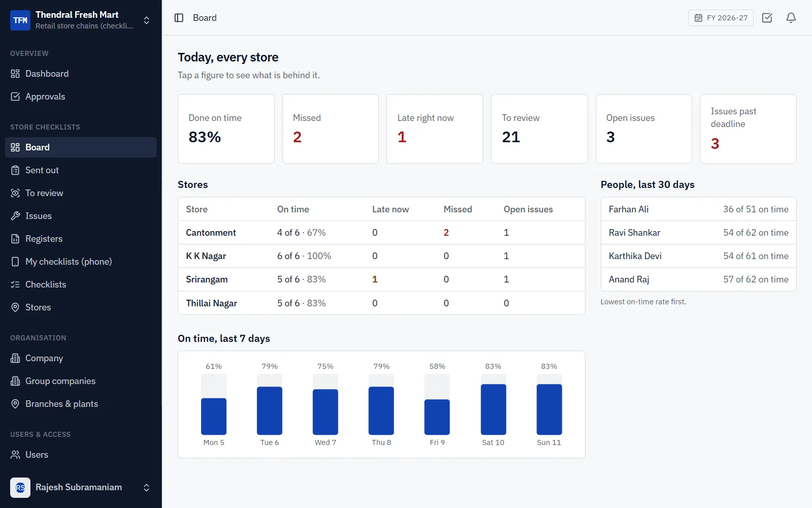The width and height of the screenshot is (812, 508).
Task: Click the Fri 9 bar at 58%
Action: click(437, 417)
